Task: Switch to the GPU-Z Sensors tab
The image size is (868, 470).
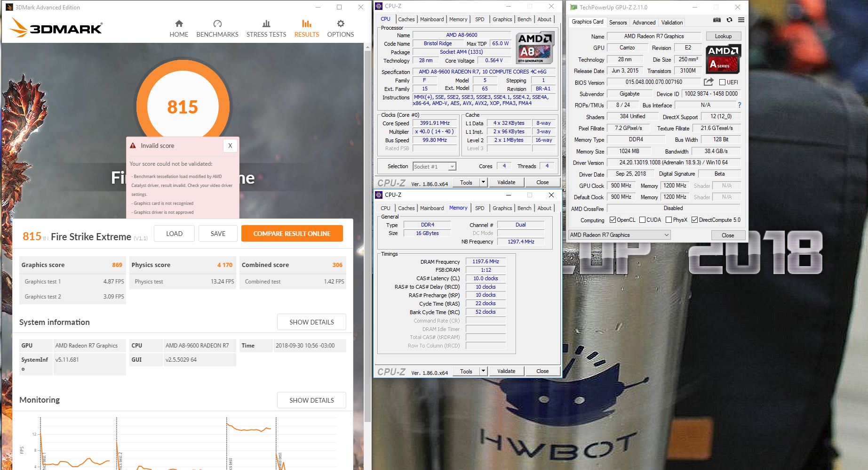Action: [618, 23]
